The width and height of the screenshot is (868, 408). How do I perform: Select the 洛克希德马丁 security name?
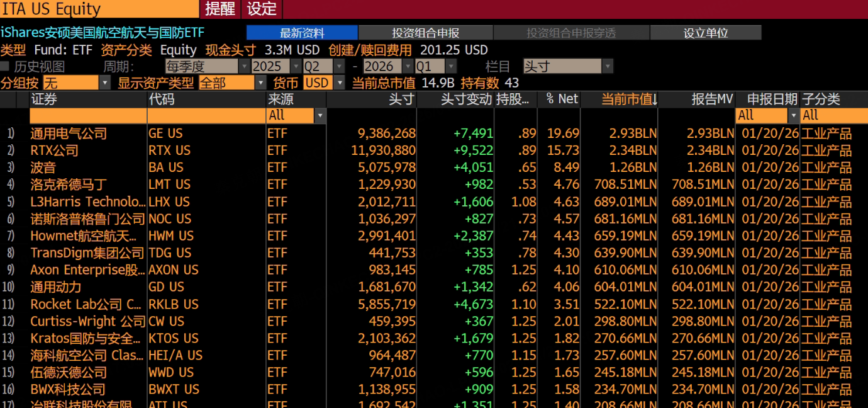(x=69, y=184)
